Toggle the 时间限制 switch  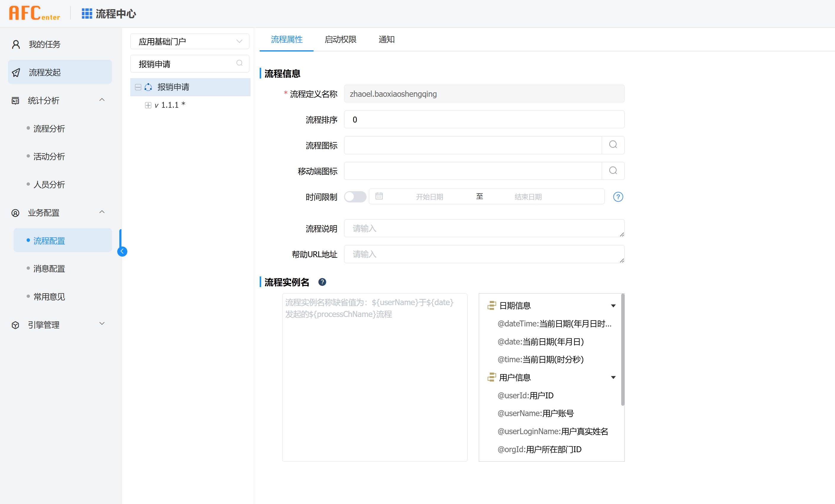tap(355, 197)
